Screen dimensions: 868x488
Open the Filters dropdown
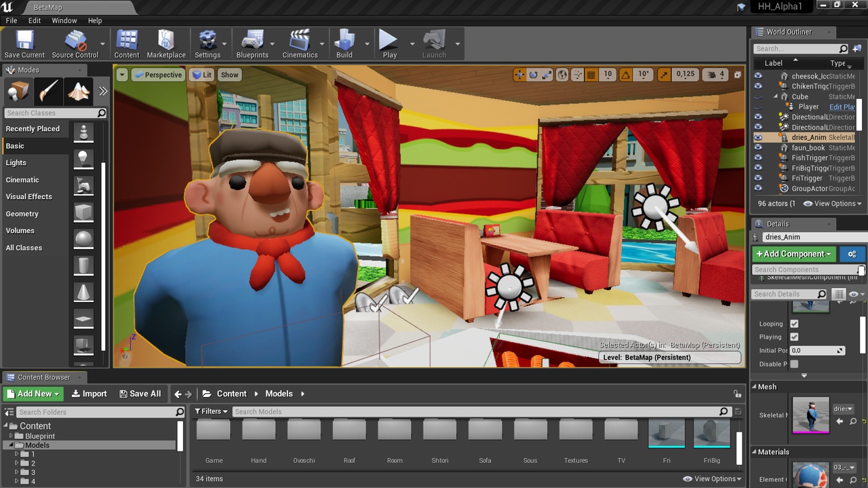point(212,411)
